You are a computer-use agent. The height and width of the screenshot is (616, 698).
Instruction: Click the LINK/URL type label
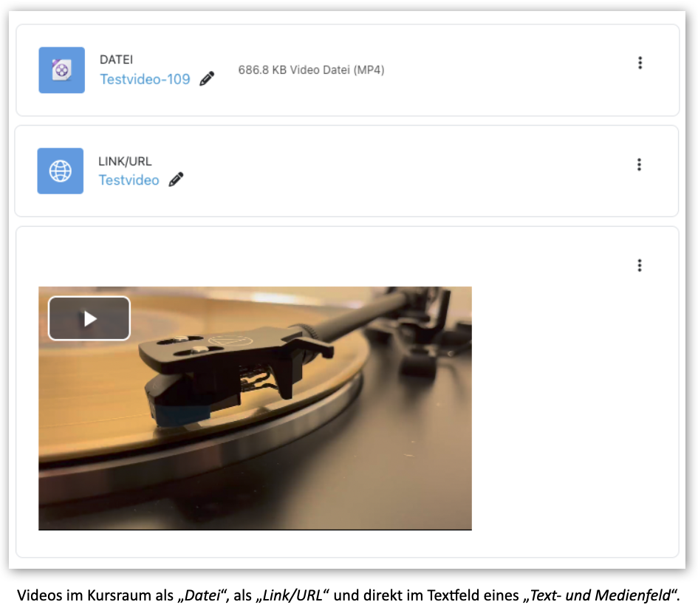[125, 161]
